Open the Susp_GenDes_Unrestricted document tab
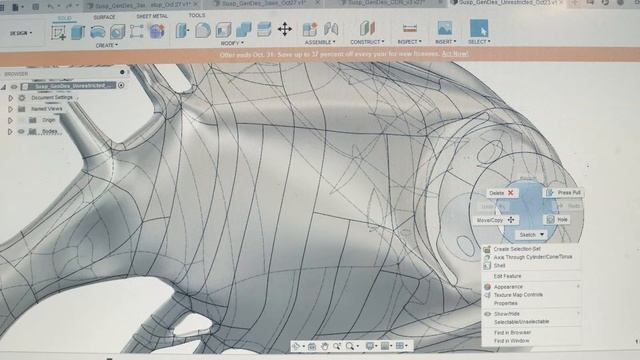 [508, 3]
